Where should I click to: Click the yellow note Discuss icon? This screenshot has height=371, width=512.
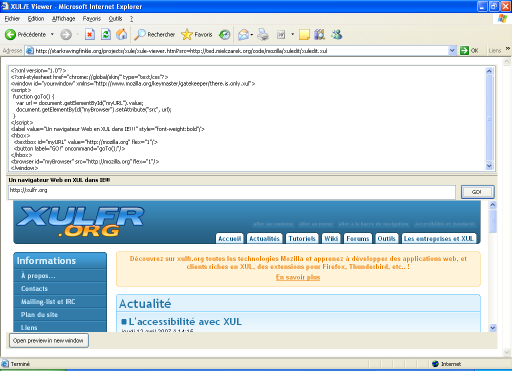pos(304,34)
